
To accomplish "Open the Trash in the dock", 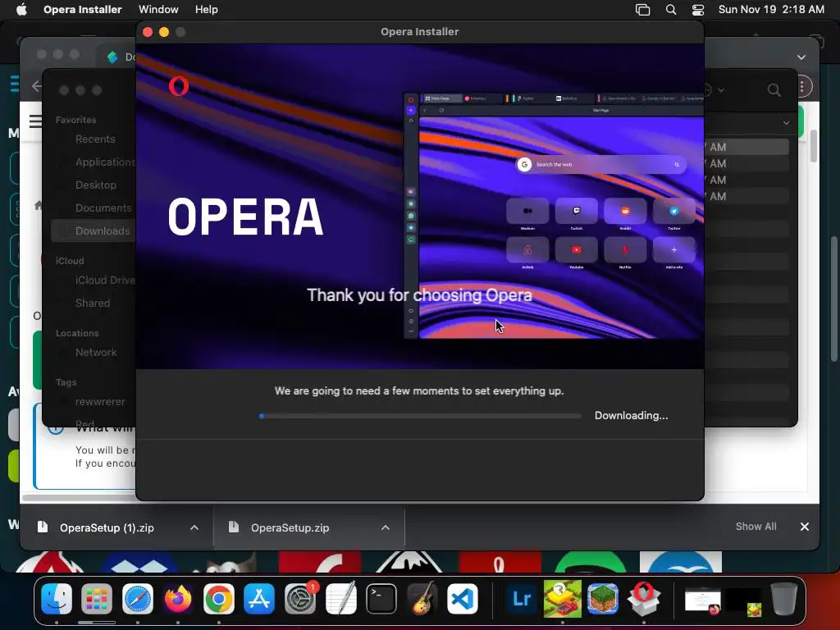I will tap(783, 598).
